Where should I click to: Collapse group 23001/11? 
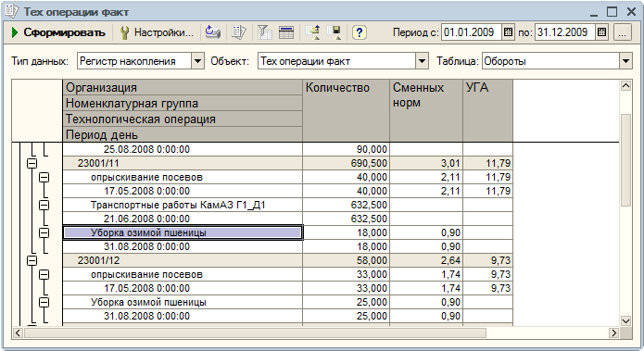pos(32,163)
